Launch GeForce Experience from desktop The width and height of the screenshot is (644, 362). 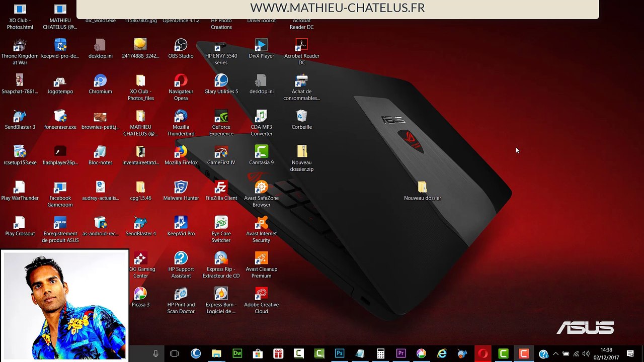pos(221,123)
